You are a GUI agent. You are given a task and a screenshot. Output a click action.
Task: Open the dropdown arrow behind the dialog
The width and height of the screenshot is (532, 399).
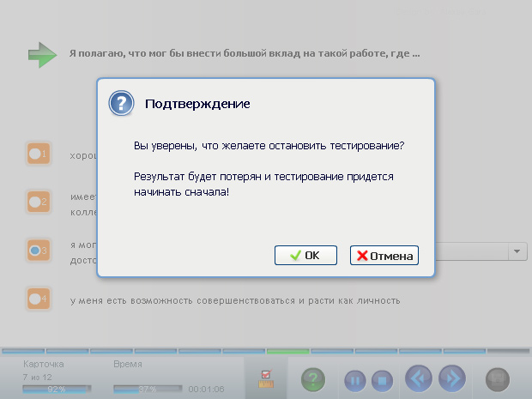[517, 251]
